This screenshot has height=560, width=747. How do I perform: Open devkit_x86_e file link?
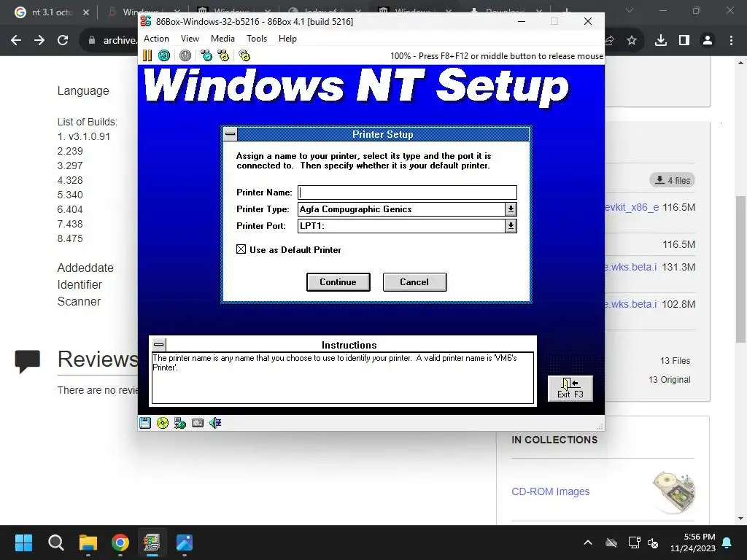[x=632, y=208]
